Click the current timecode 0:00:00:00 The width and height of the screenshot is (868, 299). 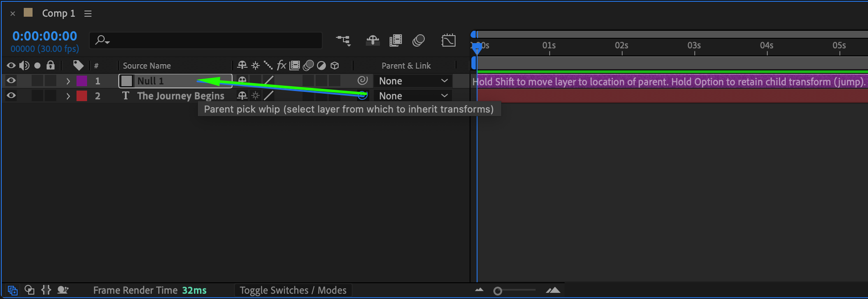point(44,36)
